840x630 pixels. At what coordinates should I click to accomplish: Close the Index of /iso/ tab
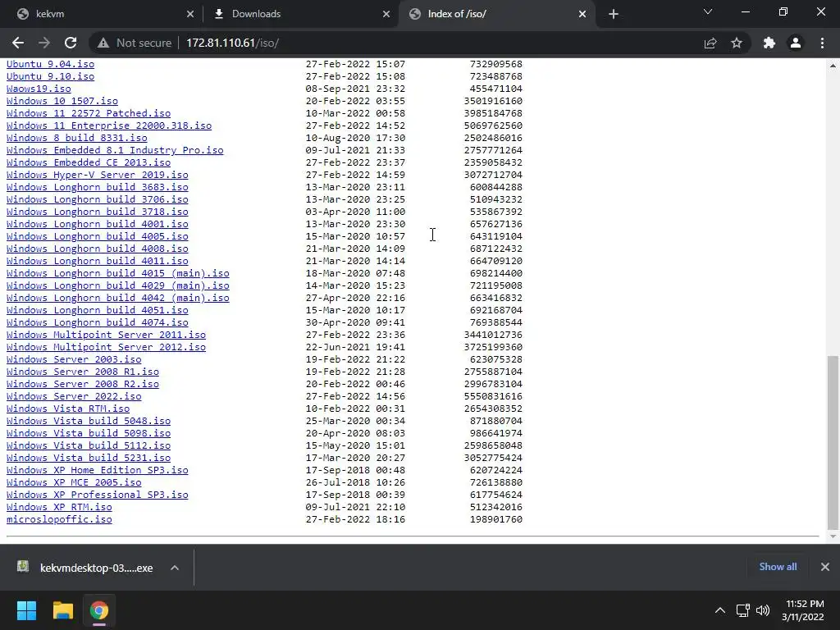582,14
